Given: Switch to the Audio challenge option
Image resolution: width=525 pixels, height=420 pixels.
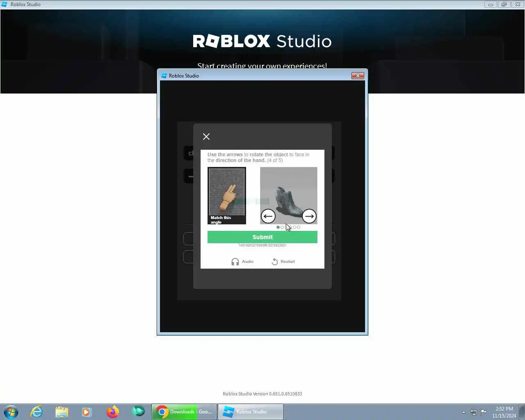Looking at the screenshot, I should (242, 262).
